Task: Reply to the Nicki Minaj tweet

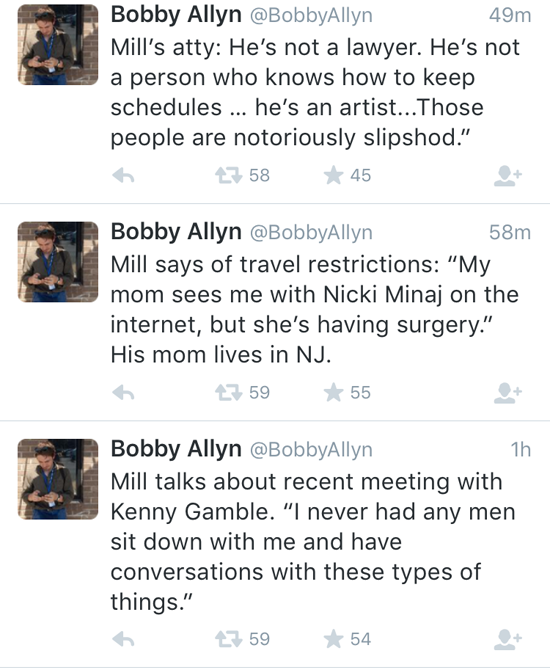Action: click(x=123, y=392)
